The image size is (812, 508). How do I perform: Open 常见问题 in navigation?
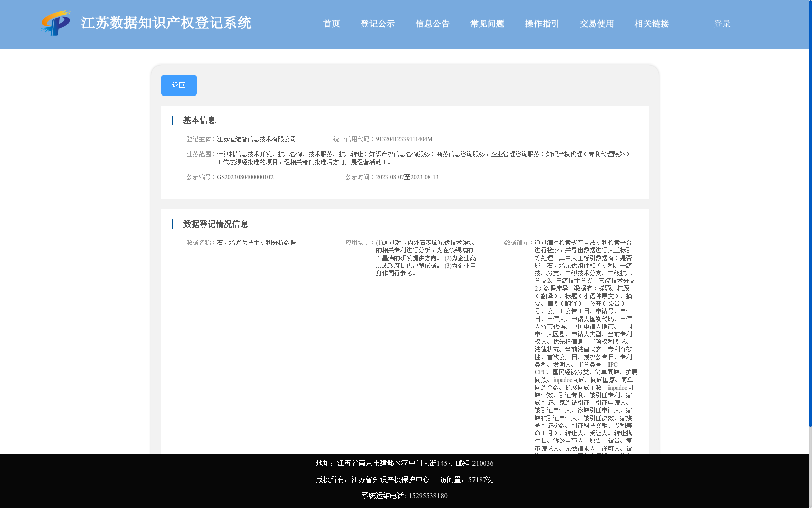pyautogui.click(x=487, y=24)
